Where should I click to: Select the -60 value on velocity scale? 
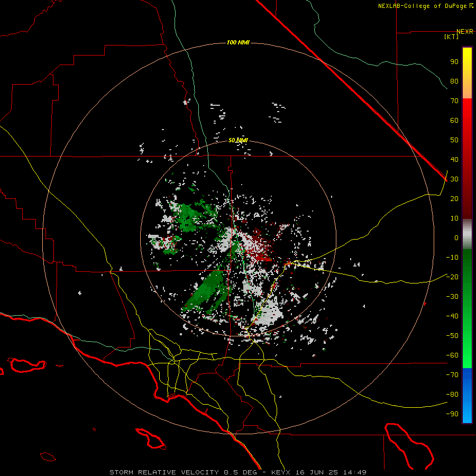452,355
